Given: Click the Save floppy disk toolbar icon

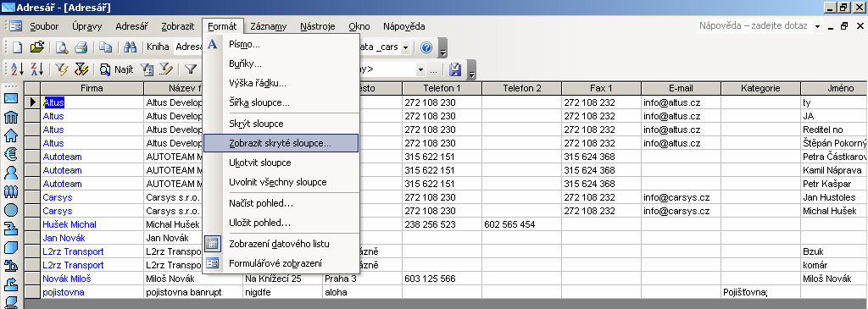Looking at the screenshot, I should pyautogui.click(x=455, y=69).
